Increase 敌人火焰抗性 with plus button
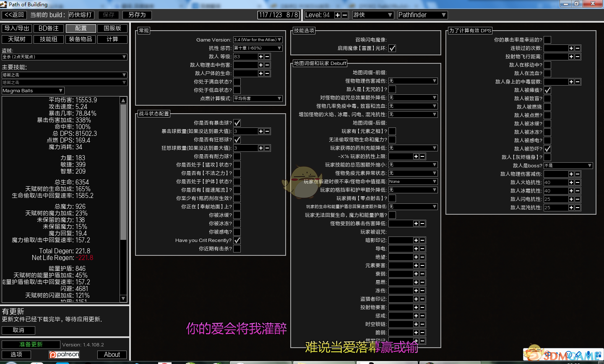The image size is (604, 364). point(571,182)
